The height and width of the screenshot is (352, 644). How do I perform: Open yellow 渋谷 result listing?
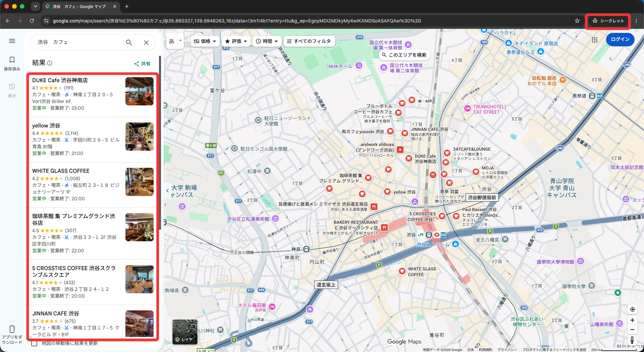click(92, 140)
